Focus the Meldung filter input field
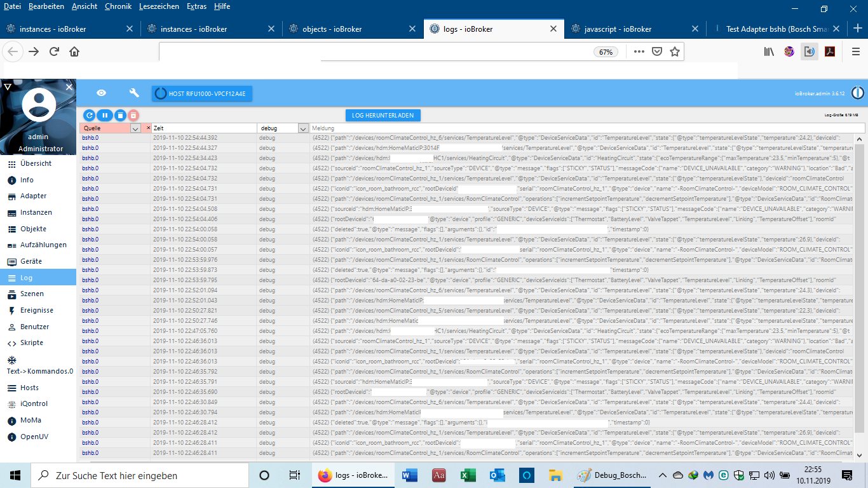The height and width of the screenshot is (488, 868). [x=587, y=128]
